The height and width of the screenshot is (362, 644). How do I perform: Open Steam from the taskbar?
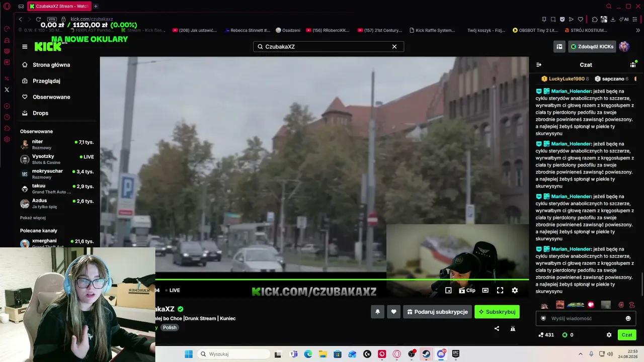426,354
